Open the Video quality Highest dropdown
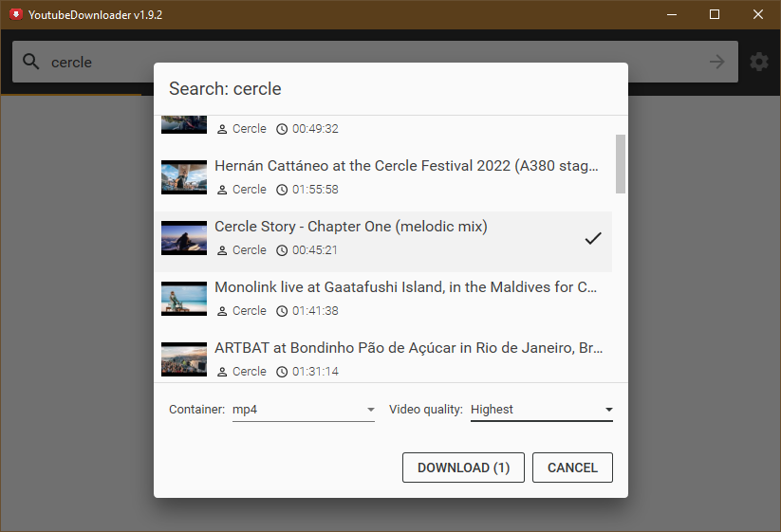 click(542, 410)
